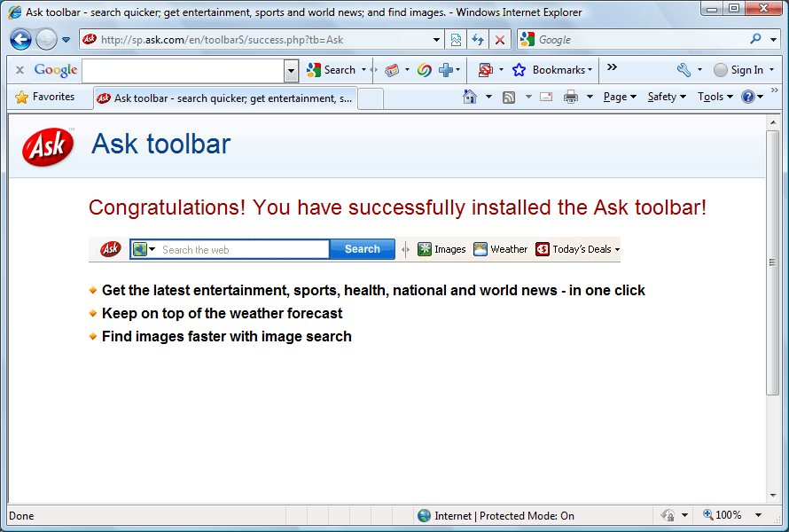Click the Google toolbar Search button
This screenshot has height=532, width=789.
point(331,70)
